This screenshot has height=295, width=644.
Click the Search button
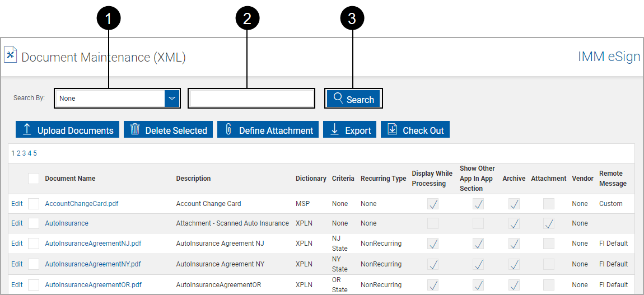tap(353, 99)
